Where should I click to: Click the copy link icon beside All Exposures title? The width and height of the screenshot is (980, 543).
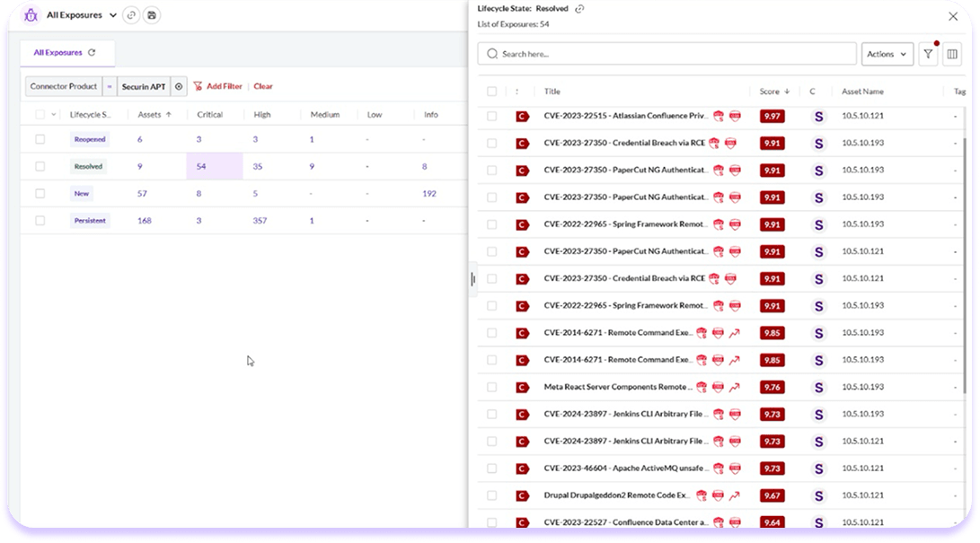tap(131, 15)
